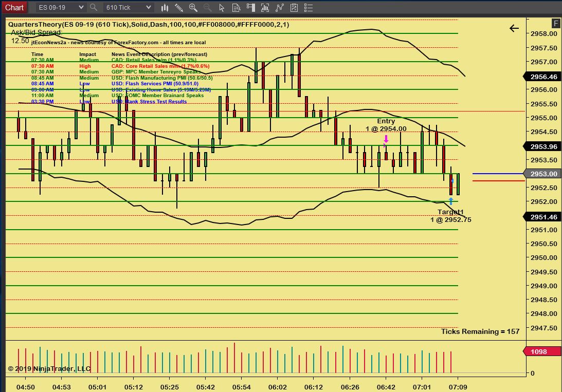This screenshot has width=562, height=392.
Task: Open the Strategies icon
Action: 294,8
